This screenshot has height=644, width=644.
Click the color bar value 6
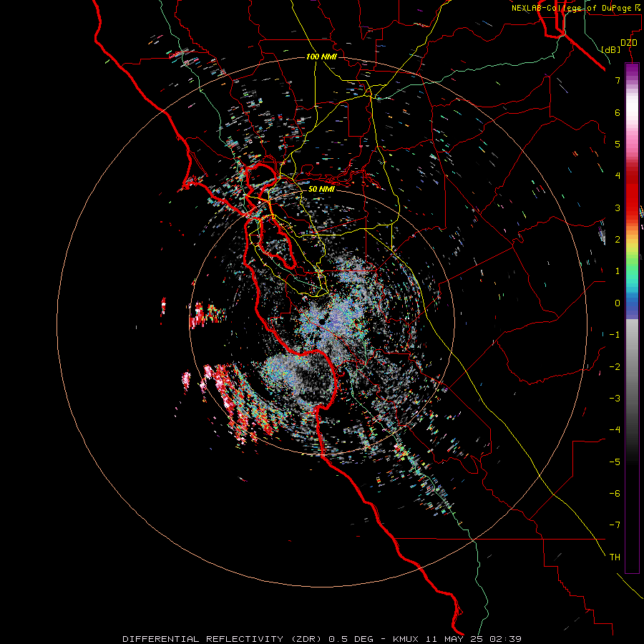pyautogui.click(x=618, y=112)
